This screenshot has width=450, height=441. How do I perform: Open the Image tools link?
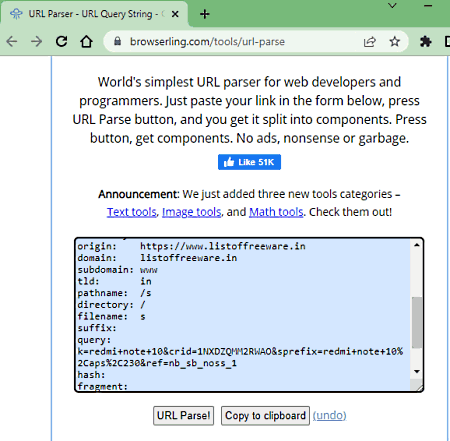pos(192,212)
